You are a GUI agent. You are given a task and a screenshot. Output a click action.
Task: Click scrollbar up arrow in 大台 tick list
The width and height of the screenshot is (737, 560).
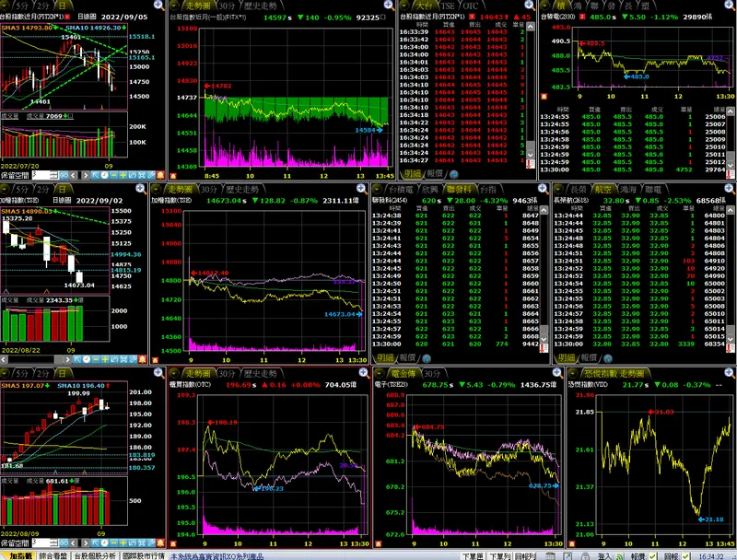(x=531, y=27)
